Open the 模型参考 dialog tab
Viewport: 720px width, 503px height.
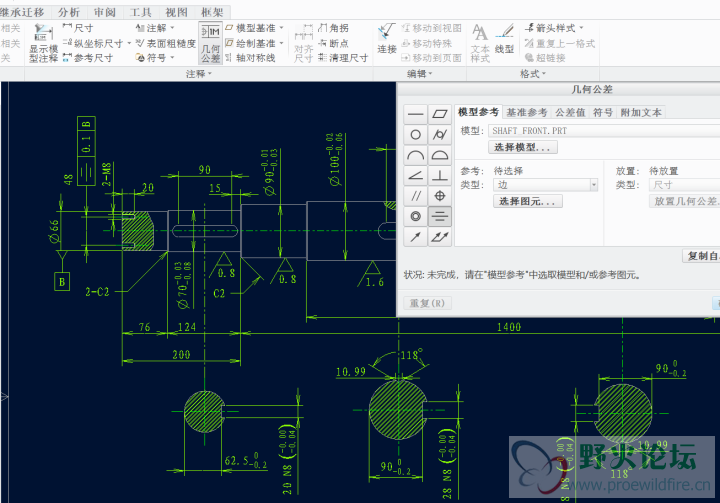pyautogui.click(x=478, y=112)
